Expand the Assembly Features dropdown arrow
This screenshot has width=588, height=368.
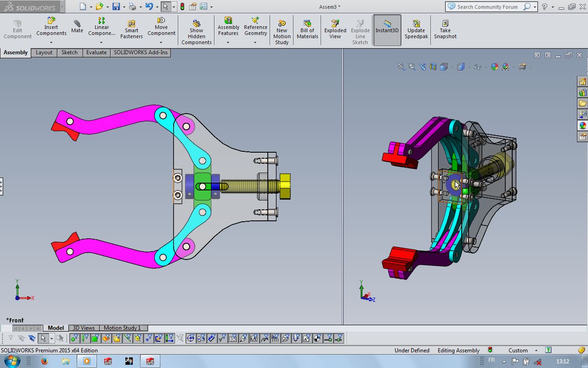[x=228, y=42]
